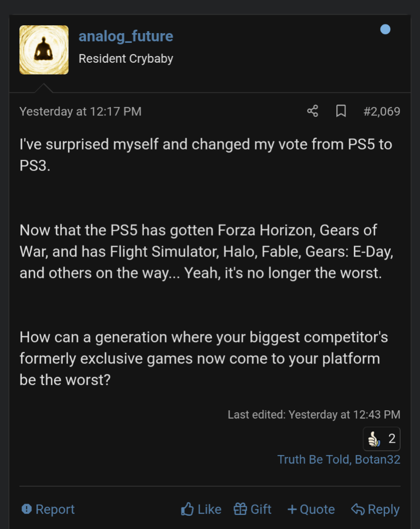Bookmark this post with the bookmark icon

(341, 111)
